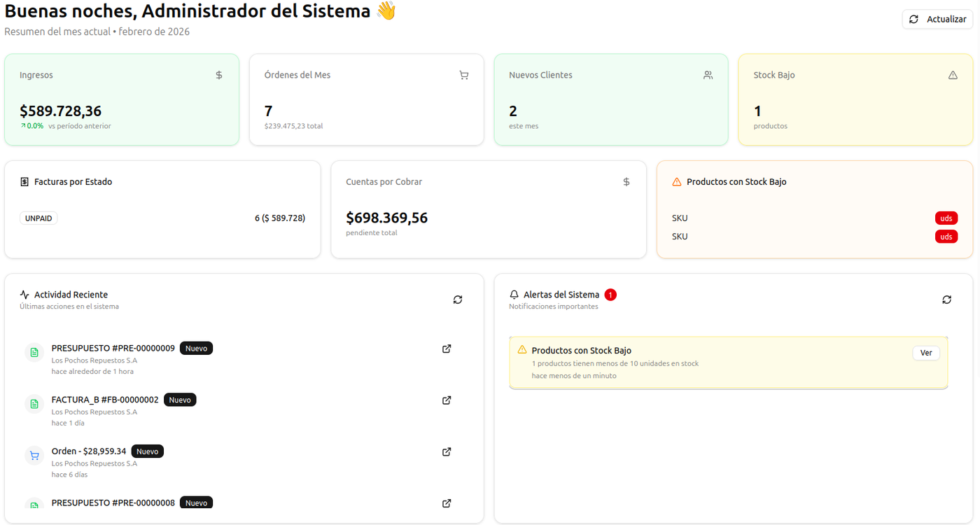Click the invoice icon next to Facturas por Estado
The width and height of the screenshot is (980, 525).
click(x=24, y=181)
